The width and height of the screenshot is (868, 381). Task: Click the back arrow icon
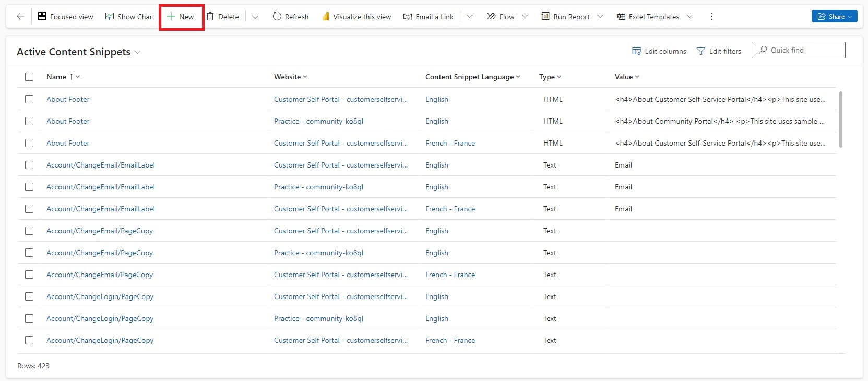(20, 17)
